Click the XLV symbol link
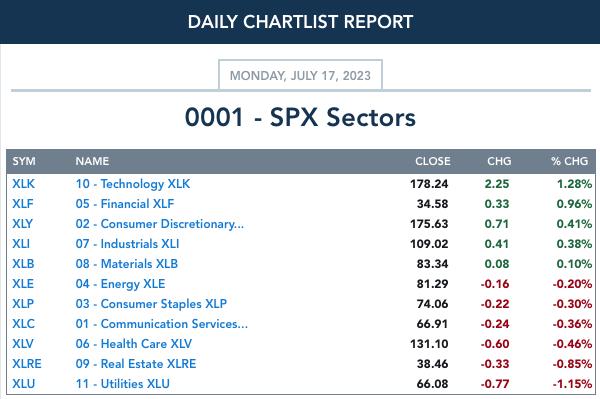The height and width of the screenshot is (399, 600). [x=23, y=344]
